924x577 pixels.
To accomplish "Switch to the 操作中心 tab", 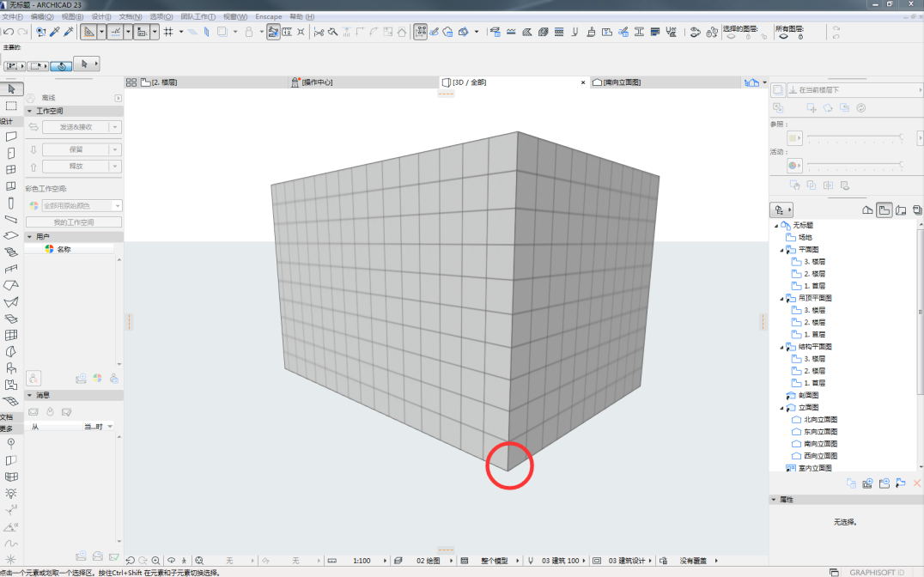I will [x=363, y=82].
